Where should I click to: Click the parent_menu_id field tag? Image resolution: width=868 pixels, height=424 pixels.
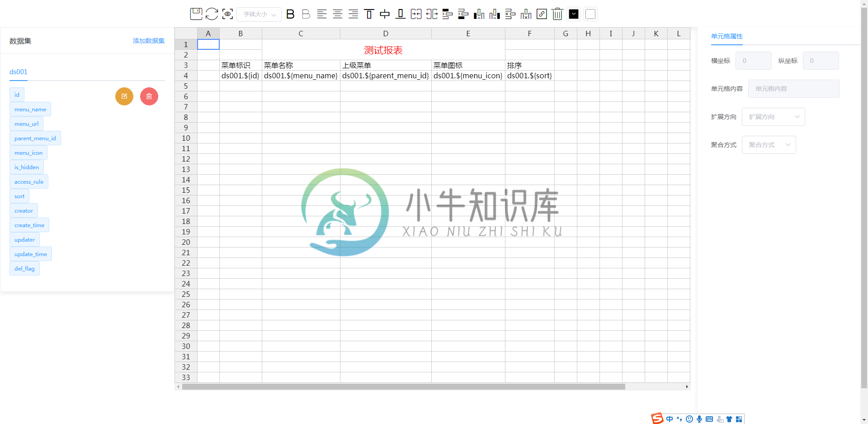(x=35, y=138)
